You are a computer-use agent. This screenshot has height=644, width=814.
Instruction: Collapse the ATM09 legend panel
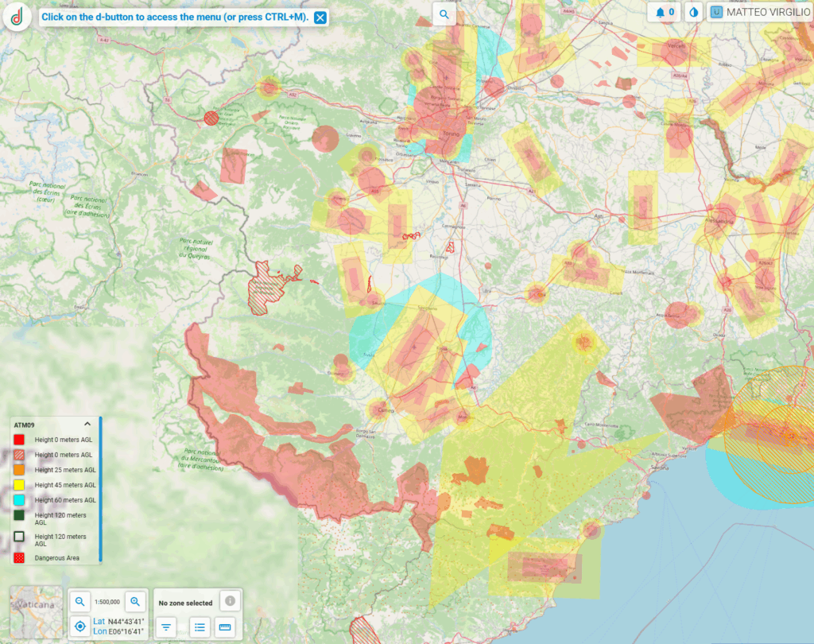pos(87,425)
